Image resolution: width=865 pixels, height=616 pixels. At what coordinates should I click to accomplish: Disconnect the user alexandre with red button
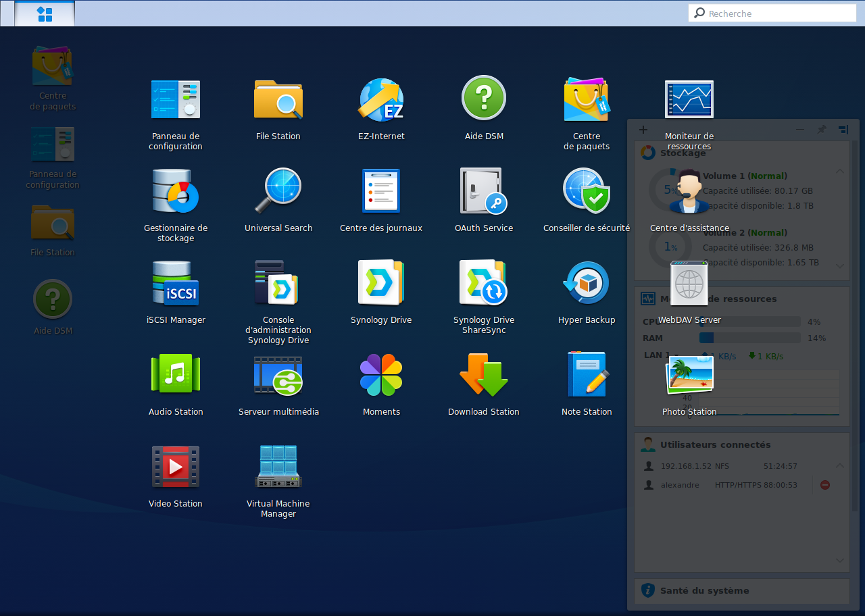tap(825, 485)
